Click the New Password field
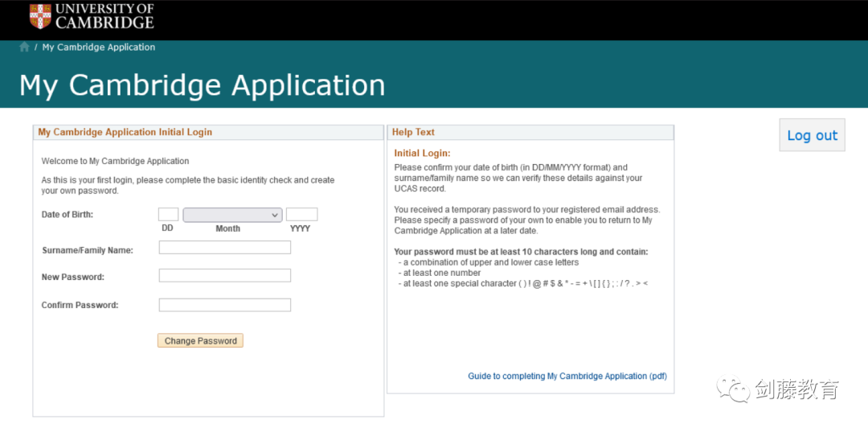Image resolution: width=868 pixels, height=428 pixels. coord(225,275)
